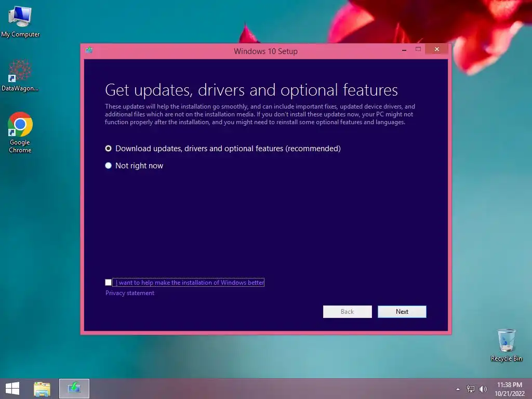Viewport: 532px width, 399px height.
Task: Click the heading Get updates, drivers and optional features
Action: click(x=251, y=90)
